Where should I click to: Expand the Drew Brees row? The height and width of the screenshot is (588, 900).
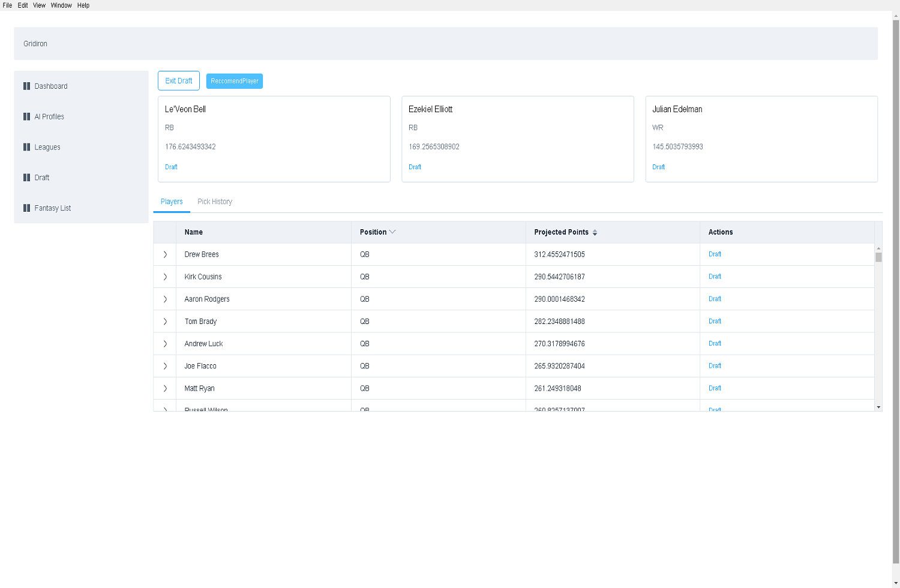click(x=165, y=254)
